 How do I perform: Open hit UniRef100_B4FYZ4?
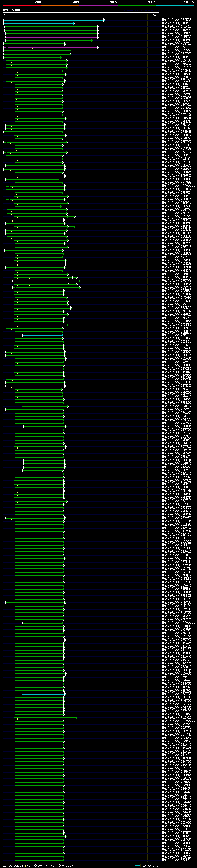pos(177,243)
